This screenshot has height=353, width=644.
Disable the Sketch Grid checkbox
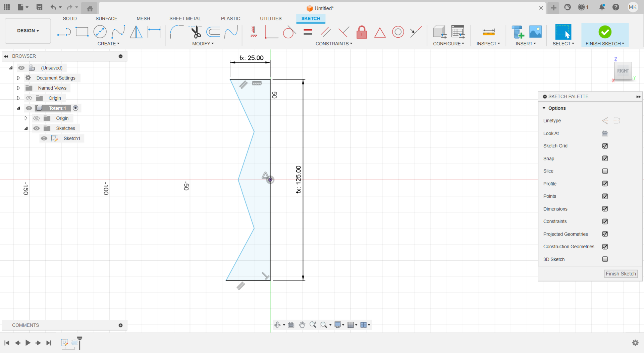coord(605,146)
